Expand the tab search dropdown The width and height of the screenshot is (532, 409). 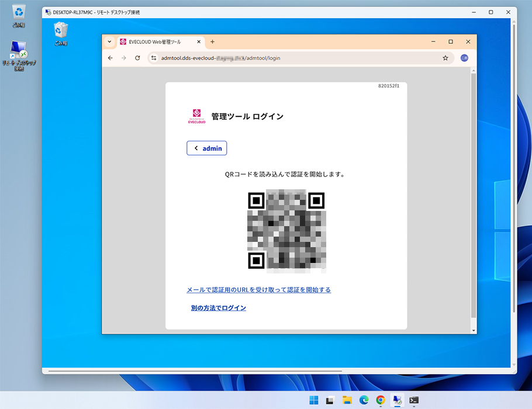[109, 42]
